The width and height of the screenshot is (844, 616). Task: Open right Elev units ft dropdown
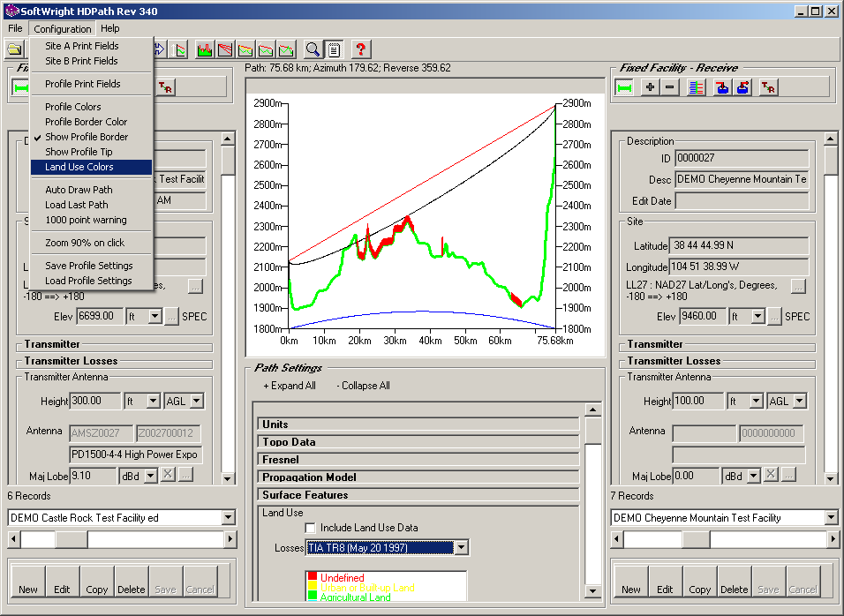(x=757, y=316)
